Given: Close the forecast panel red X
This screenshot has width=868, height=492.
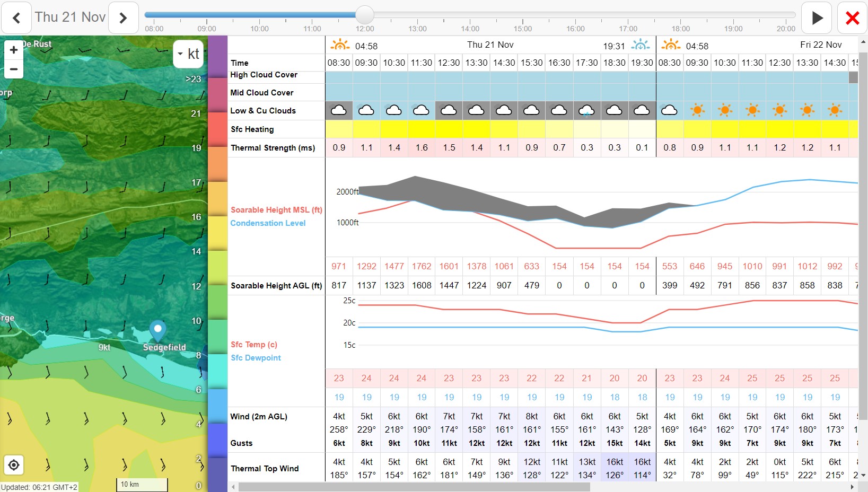Looking at the screenshot, I should 852,17.
